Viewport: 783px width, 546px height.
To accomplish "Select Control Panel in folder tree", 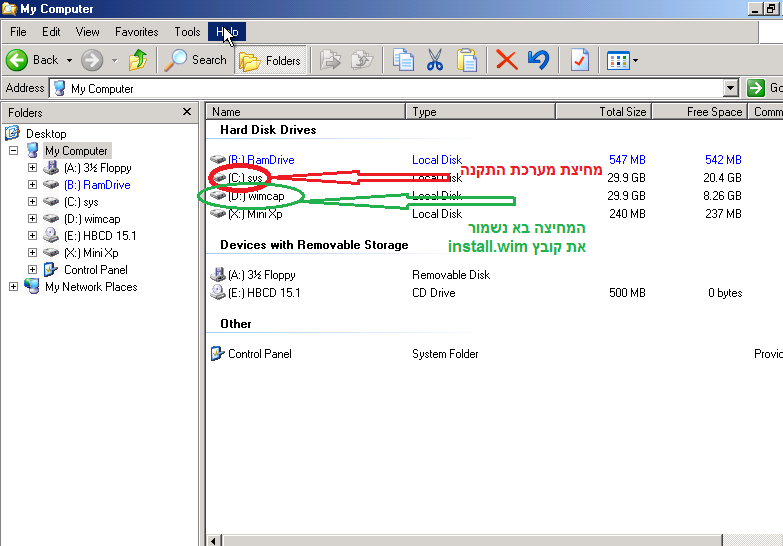I will pos(95,270).
